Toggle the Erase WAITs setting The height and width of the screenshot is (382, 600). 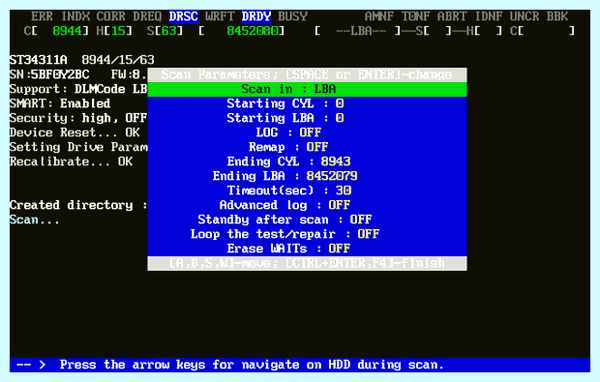[x=307, y=249]
